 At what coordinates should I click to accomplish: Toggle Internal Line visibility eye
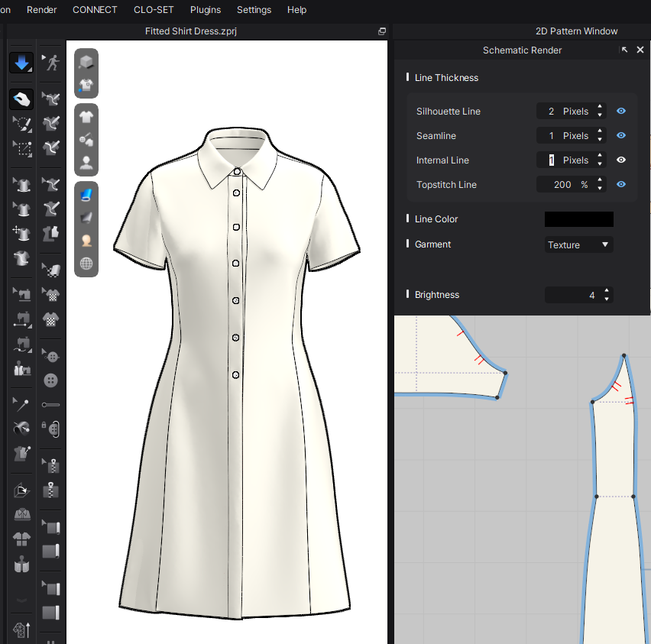tap(621, 160)
